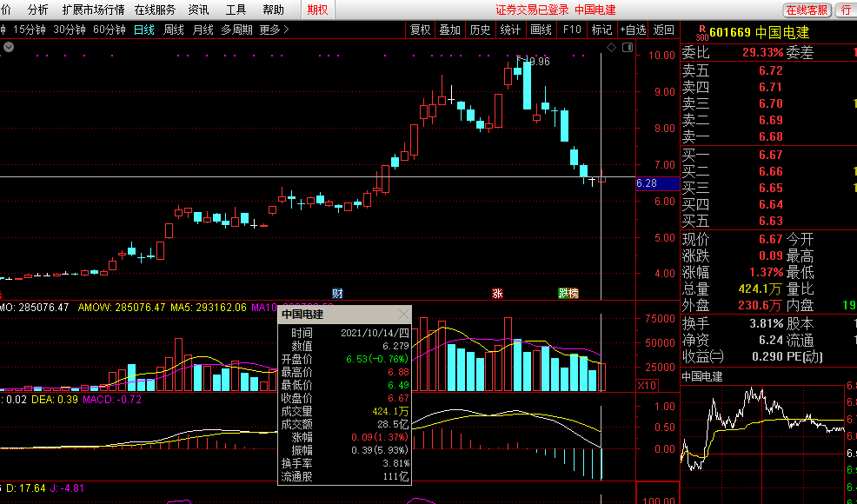
Task: Click the 买一 price 6.67
Action: coord(771,155)
